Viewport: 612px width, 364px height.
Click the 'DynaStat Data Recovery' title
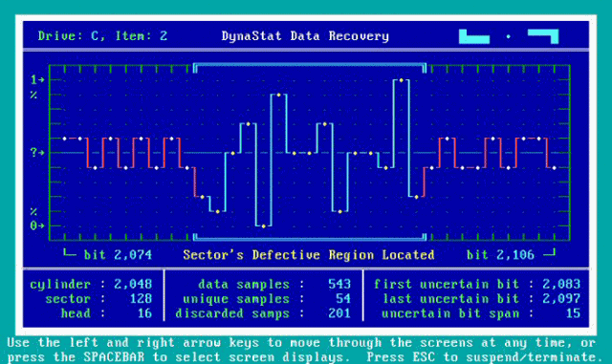pos(305,36)
